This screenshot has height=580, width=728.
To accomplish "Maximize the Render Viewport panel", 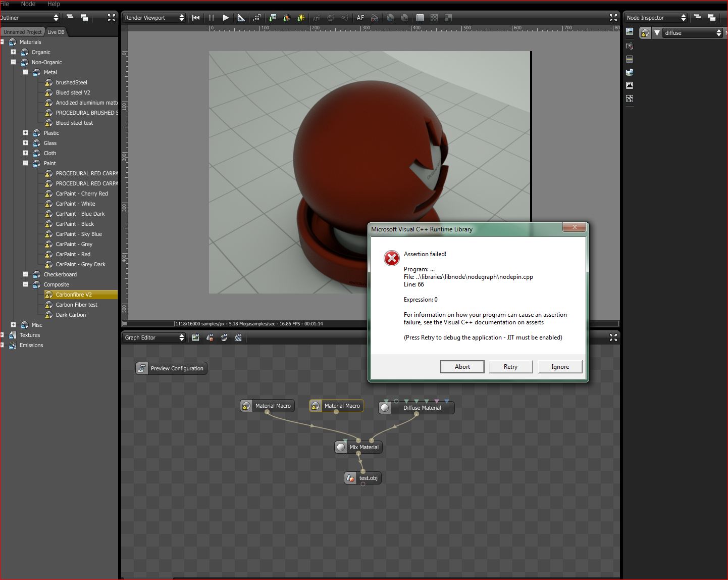I will click(x=613, y=18).
